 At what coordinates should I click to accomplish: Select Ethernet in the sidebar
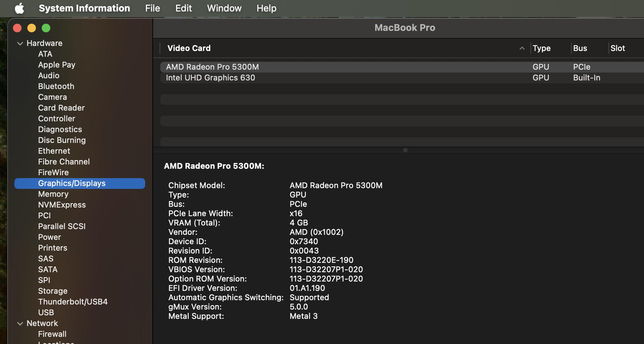coord(54,151)
